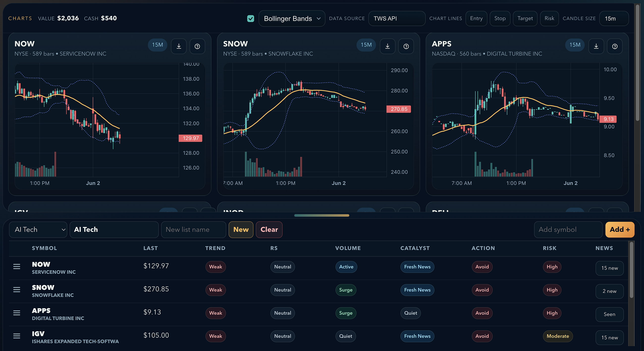This screenshot has height=351, width=644.
Task: Sort by the RS column header
Action: (x=274, y=248)
